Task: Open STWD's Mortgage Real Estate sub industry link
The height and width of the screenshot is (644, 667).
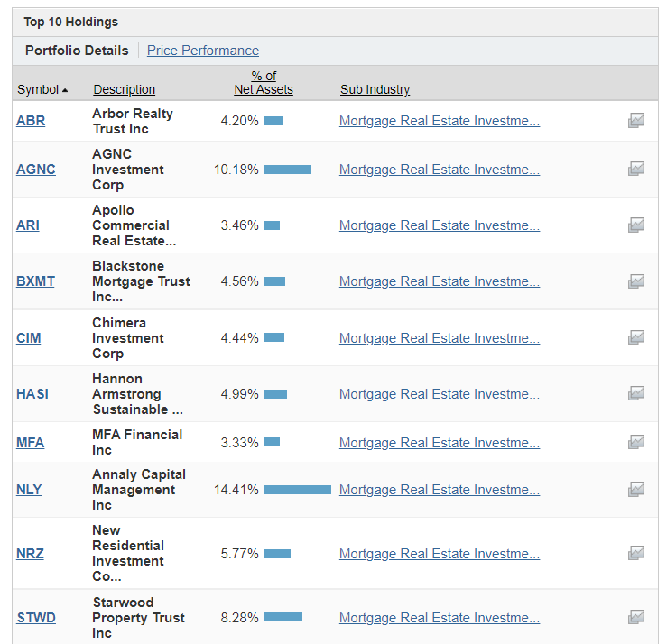Action: [440, 618]
